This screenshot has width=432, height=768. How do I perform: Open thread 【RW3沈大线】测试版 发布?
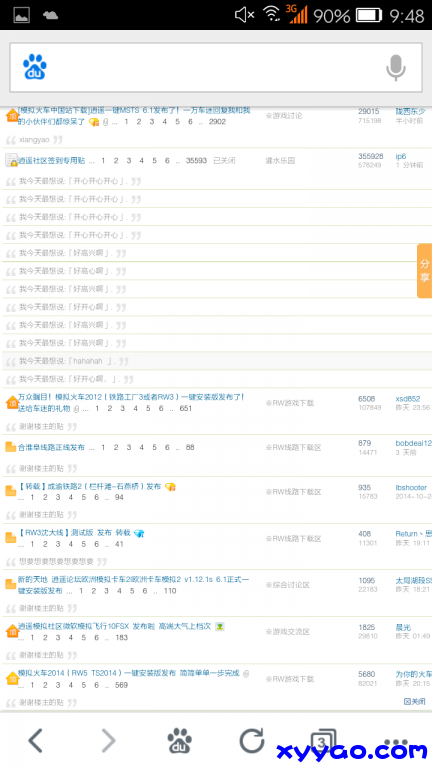click(74, 533)
